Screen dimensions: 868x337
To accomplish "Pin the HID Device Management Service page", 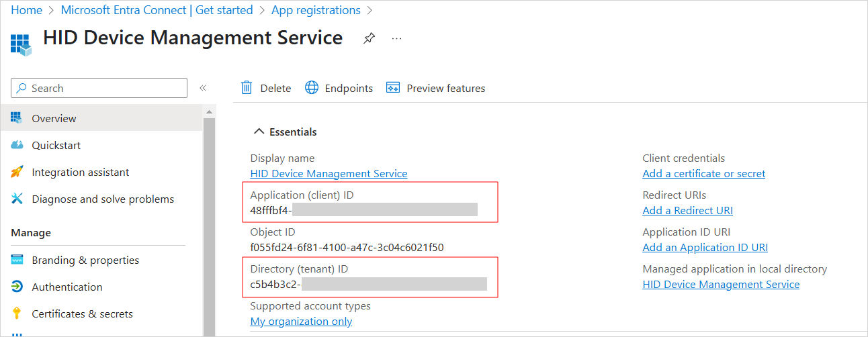I will (369, 38).
